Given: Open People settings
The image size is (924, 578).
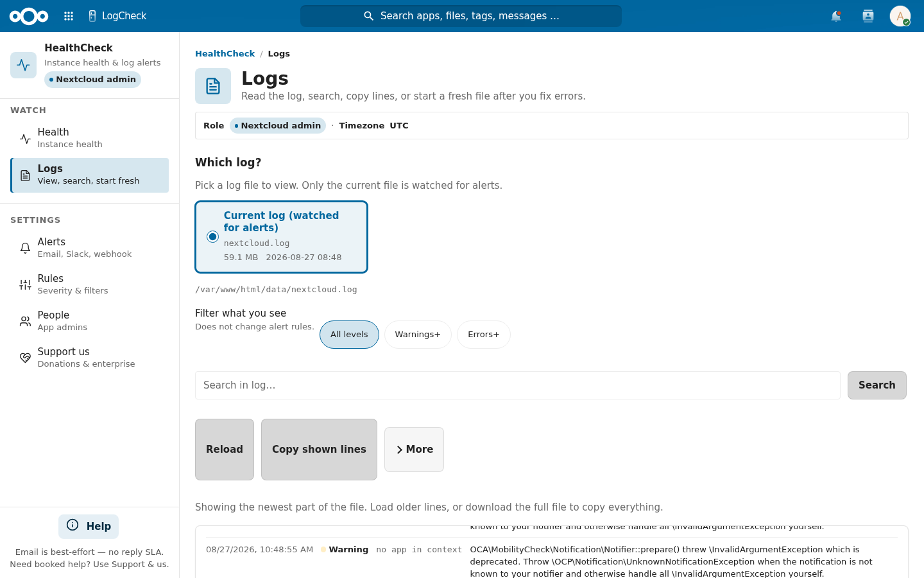Looking at the screenshot, I should coord(90,321).
